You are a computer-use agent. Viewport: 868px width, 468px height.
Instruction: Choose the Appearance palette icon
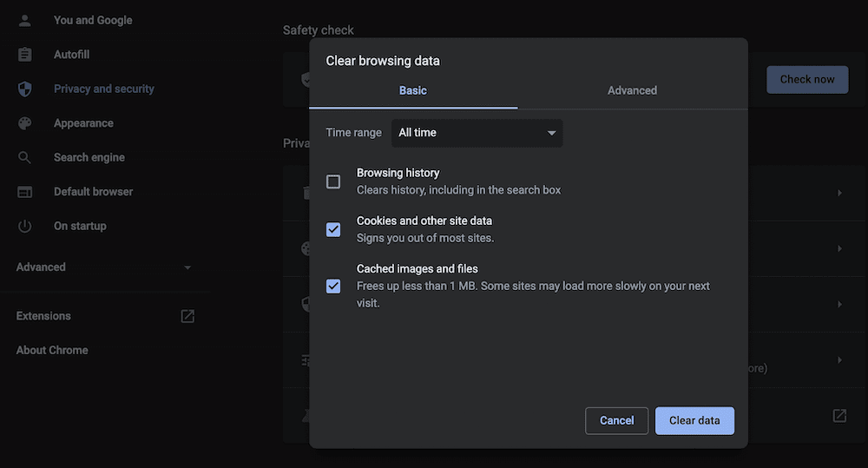pos(24,123)
